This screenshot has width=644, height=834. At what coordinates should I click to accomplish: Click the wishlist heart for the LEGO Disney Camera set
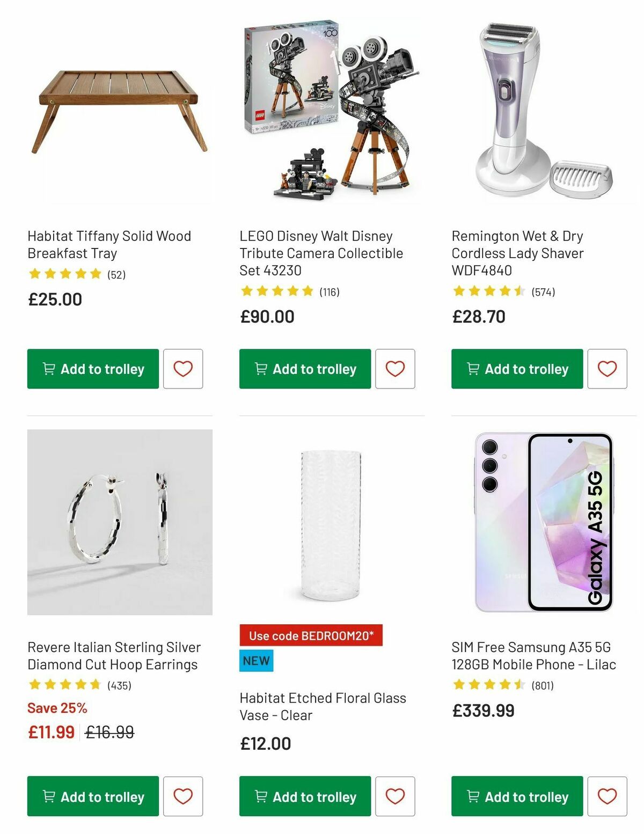click(396, 369)
